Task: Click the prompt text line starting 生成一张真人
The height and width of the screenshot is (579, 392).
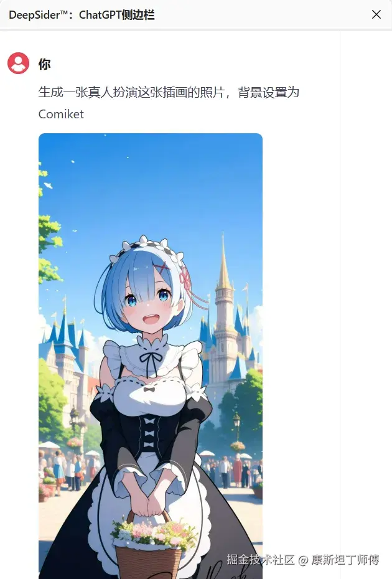Action: coord(169,92)
